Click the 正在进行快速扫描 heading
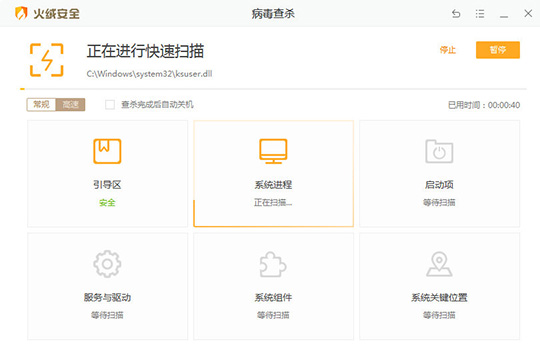 [x=145, y=51]
